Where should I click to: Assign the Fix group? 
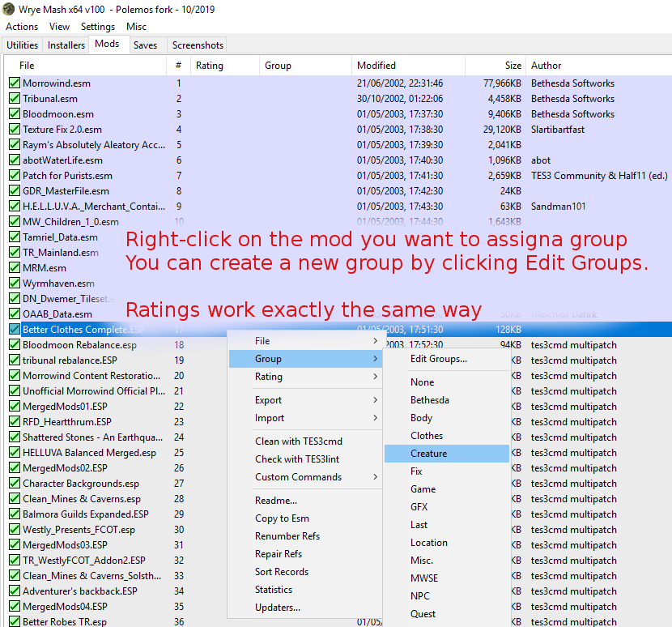[447, 471]
